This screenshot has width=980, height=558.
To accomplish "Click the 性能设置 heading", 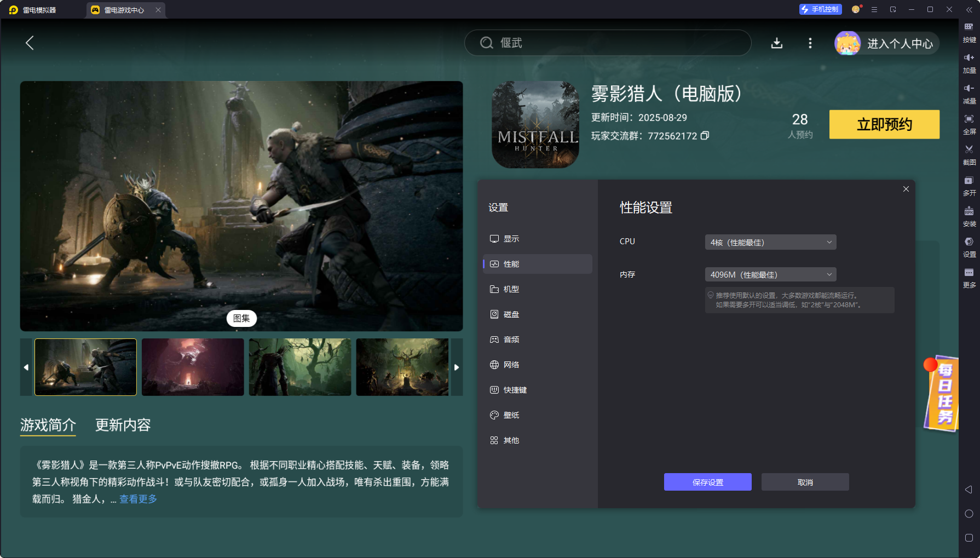I will point(646,208).
